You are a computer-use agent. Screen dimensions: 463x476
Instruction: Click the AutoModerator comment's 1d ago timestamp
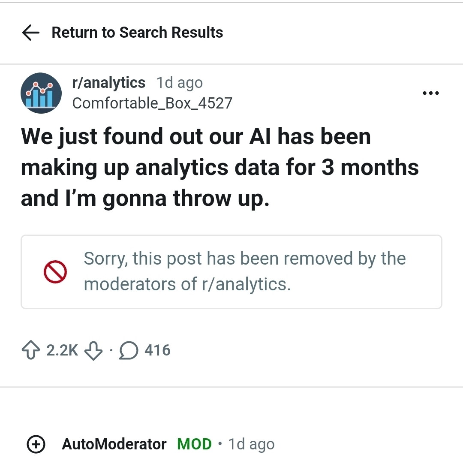(x=251, y=444)
